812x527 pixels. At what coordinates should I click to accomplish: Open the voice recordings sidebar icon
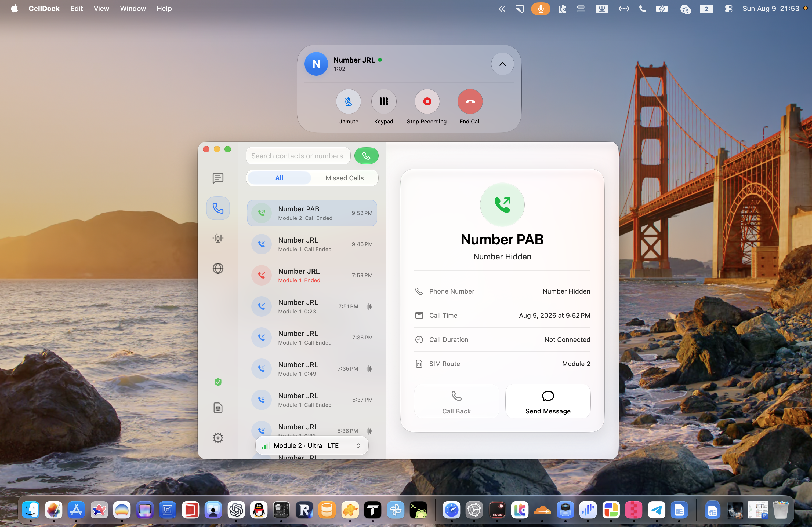point(218,238)
